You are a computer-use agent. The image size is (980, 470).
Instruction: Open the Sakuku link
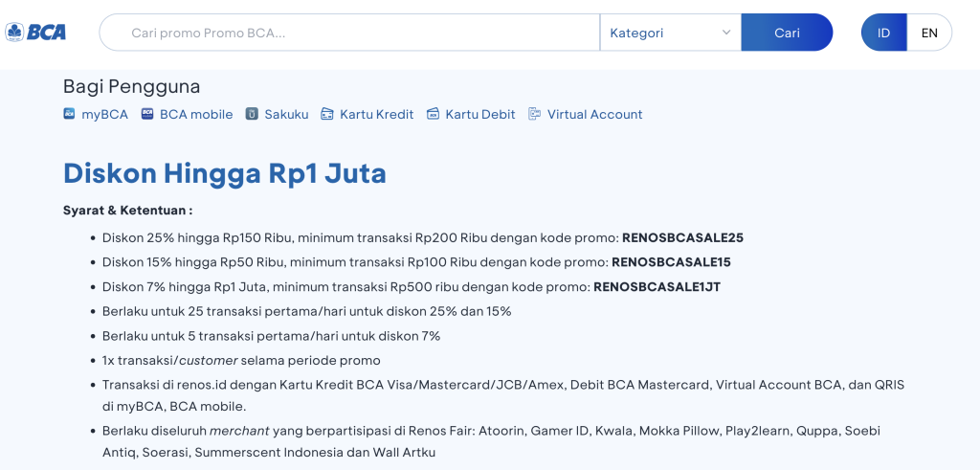286,114
